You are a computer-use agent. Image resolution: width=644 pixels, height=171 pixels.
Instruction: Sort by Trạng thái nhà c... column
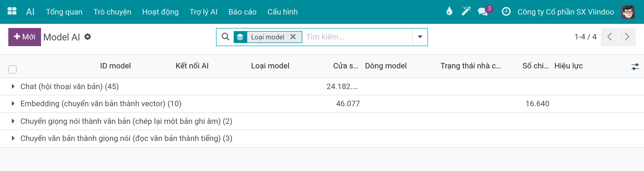(471, 66)
